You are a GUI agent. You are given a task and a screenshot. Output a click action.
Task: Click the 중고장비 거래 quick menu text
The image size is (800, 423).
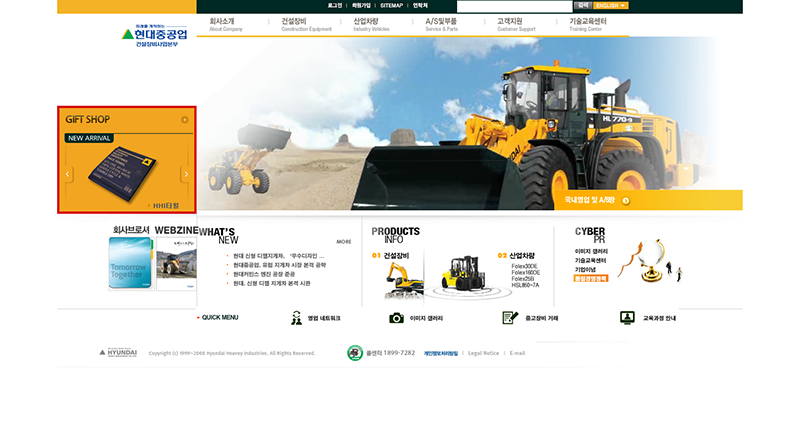coord(542,318)
